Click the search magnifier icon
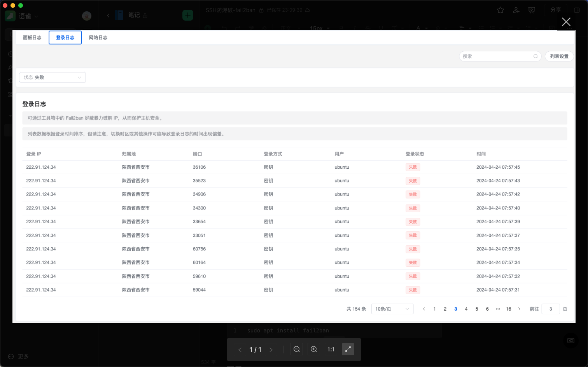This screenshot has height=367, width=588. (x=535, y=56)
